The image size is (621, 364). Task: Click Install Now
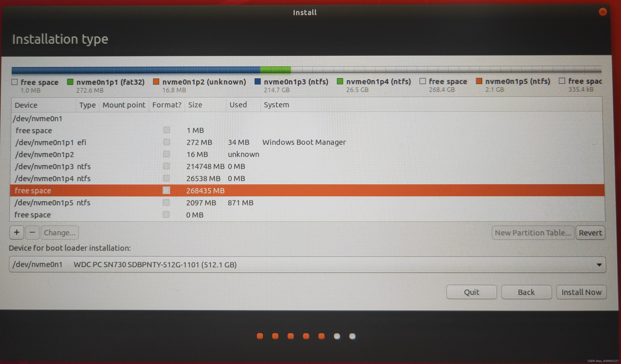pyautogui.click(x=581, y=292)
